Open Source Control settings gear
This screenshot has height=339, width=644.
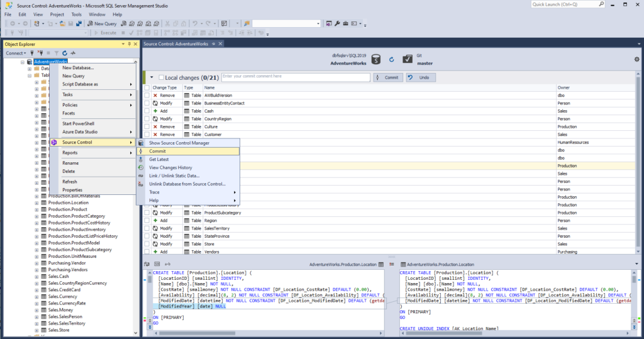[x=636, y=59]
